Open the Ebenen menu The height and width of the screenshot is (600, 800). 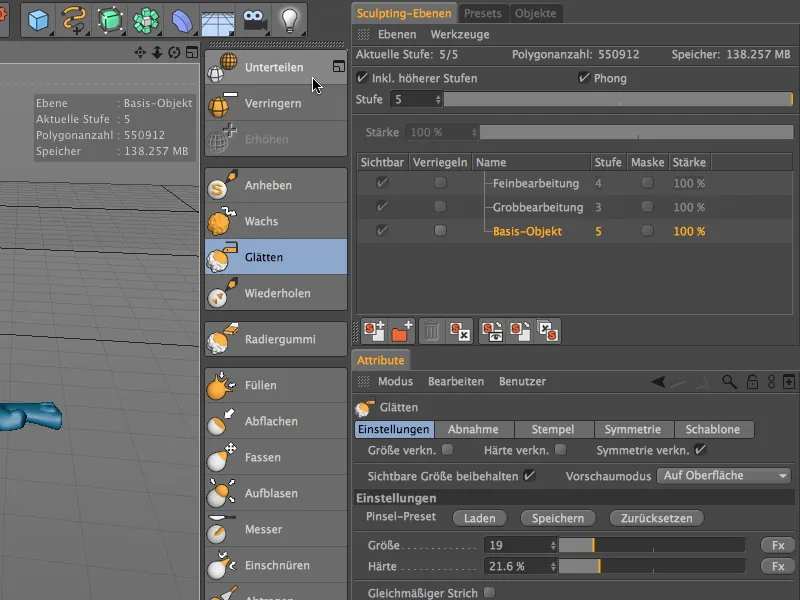[x=397, y=34]
